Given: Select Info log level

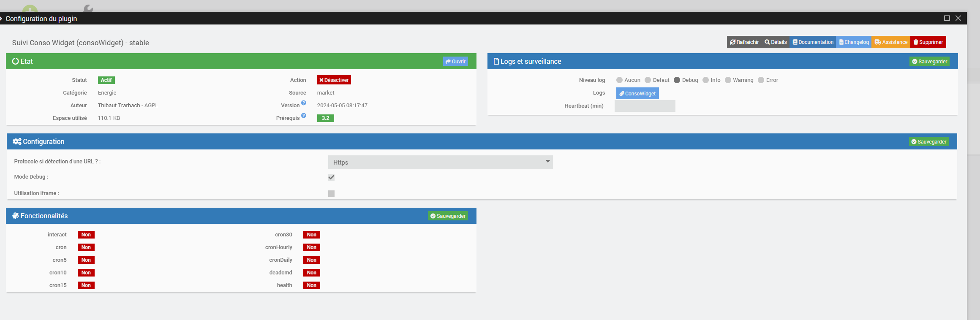Looking at the screenshot, I should [x=705, y=80].
